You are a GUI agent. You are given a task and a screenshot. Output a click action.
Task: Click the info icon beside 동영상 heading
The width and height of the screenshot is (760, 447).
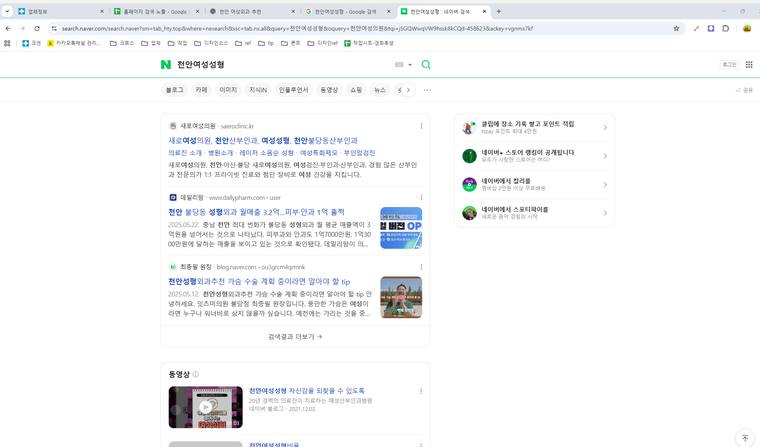pos(196,374)
